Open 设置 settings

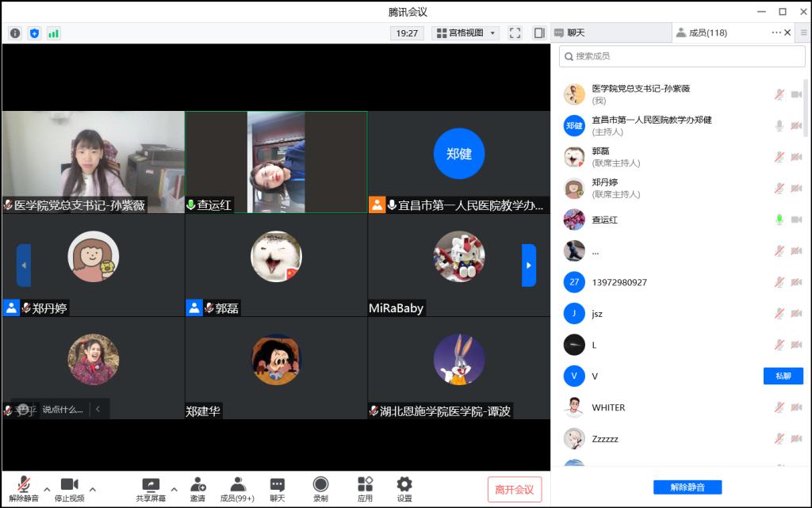(404, 489)
